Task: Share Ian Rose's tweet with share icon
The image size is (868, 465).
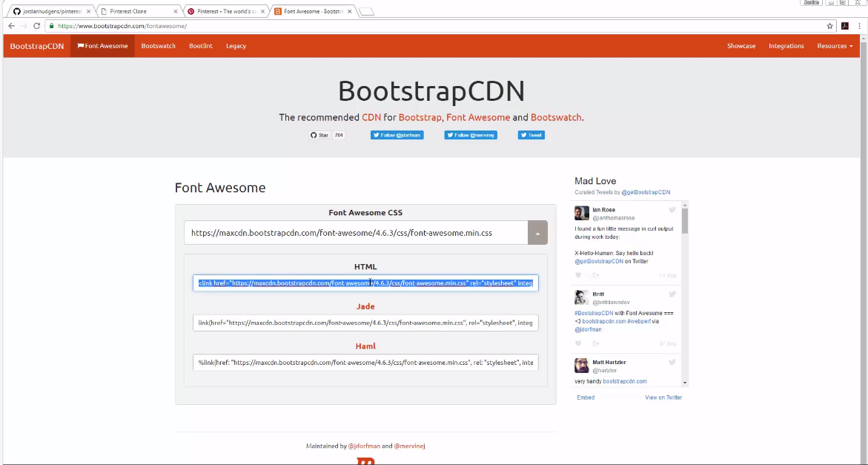Action: pos(596,275)
